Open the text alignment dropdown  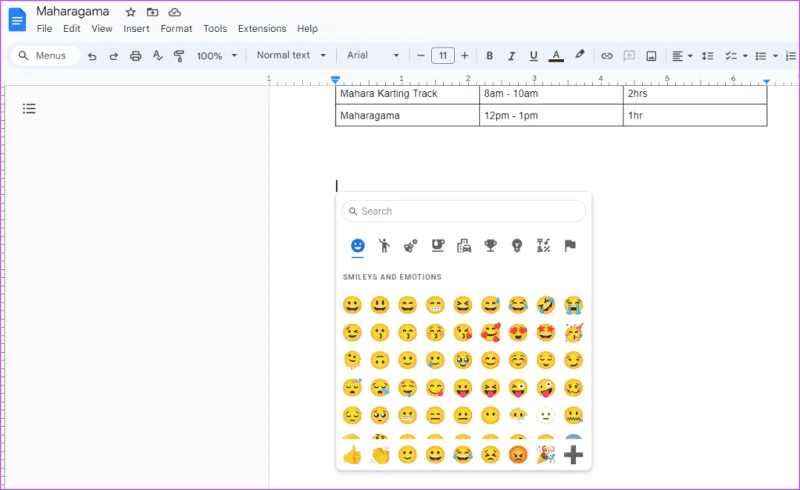pos(682,56)
